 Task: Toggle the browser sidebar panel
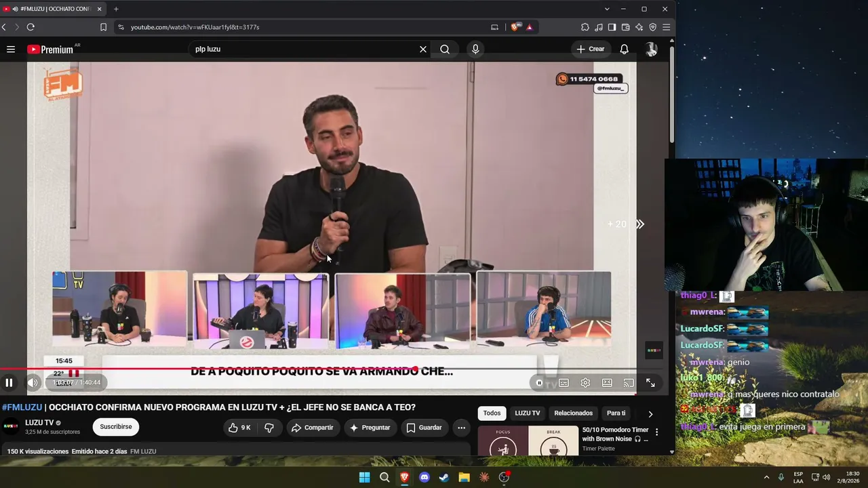point(612,27)
